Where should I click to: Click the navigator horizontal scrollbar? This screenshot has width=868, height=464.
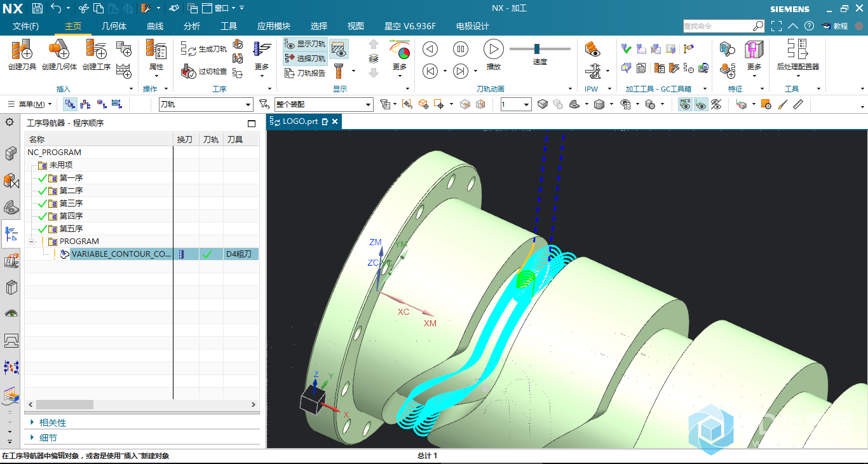65,404
